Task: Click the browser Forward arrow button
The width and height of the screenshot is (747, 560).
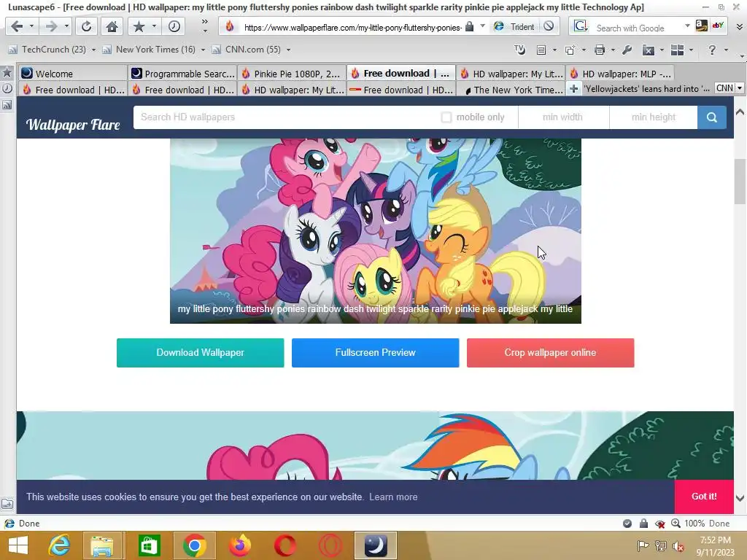Action: (51, 26)
